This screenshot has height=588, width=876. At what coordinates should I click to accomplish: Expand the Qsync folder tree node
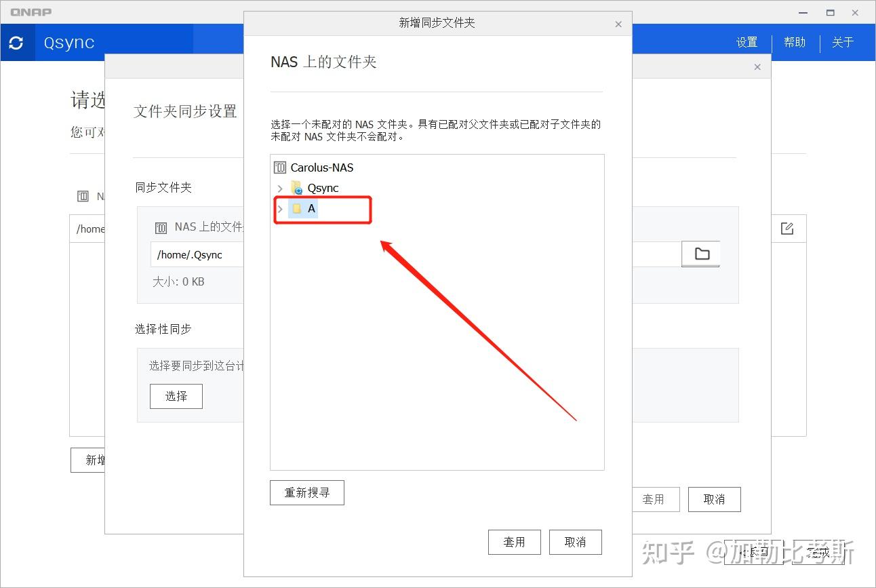pyautogui.click(x=279, y=188)
